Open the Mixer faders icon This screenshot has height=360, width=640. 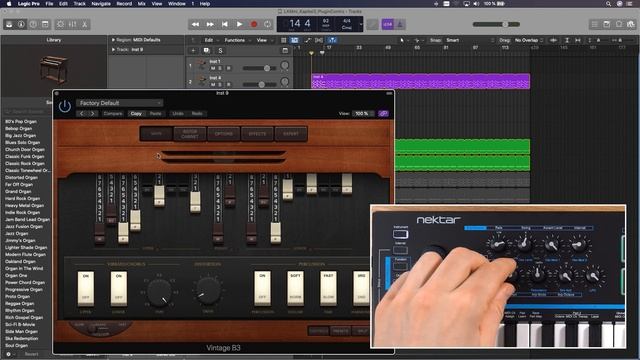click(72, 24)
